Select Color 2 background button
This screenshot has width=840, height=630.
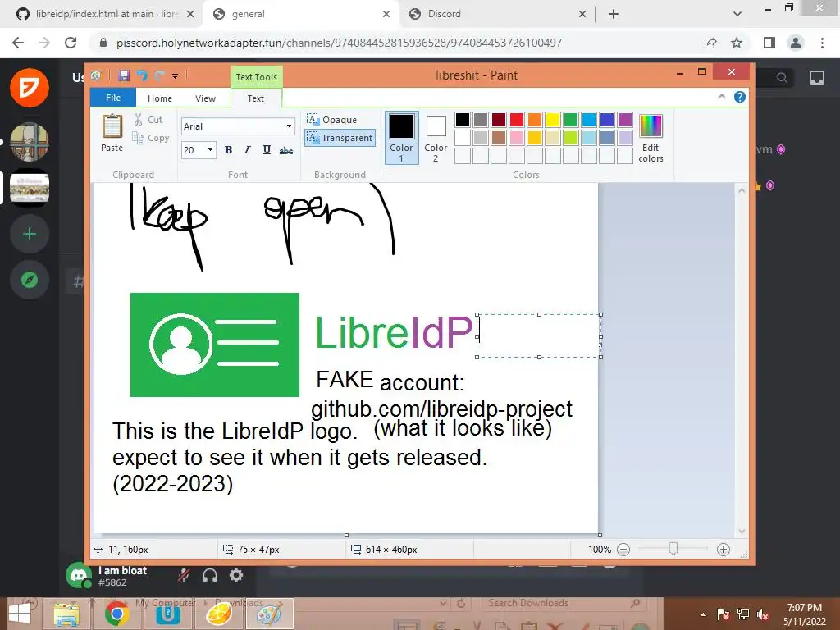point(436,137)
